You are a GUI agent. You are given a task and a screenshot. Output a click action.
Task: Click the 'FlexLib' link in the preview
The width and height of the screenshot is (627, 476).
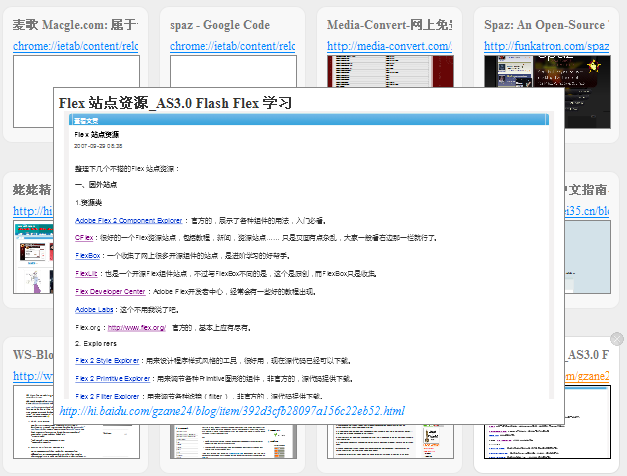coord(86,274)
